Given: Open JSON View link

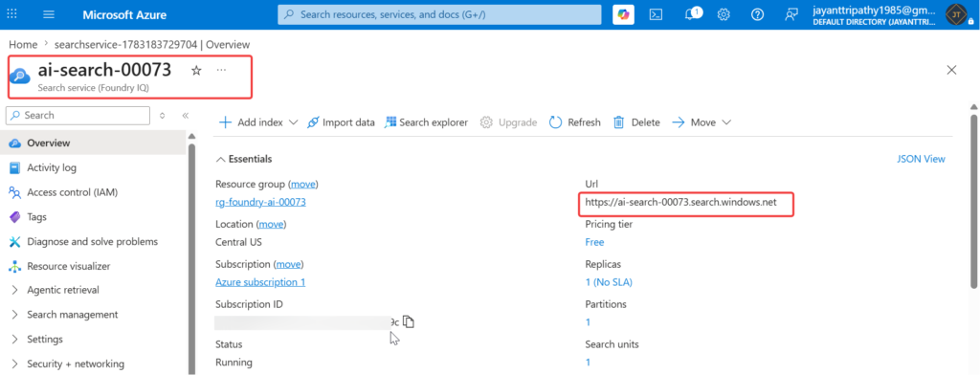Looking at the screenshot, I should point(921,159).
